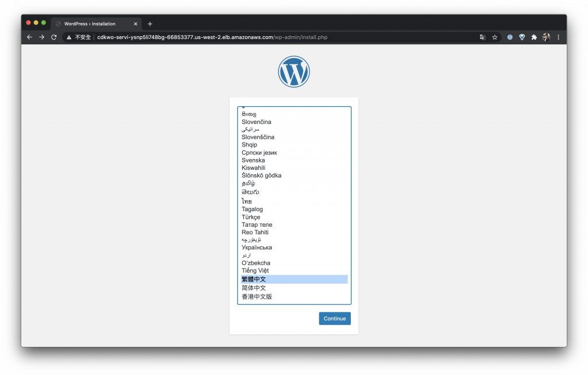Go forward to the next page
The image size is (588, 375).
41,37
